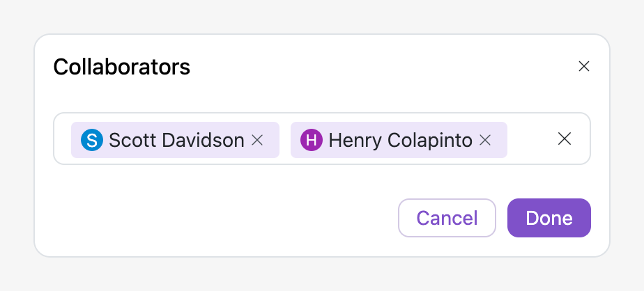Click the gap between the two collaborator chips
Screen dimensions: 644x291
point(285,139)
